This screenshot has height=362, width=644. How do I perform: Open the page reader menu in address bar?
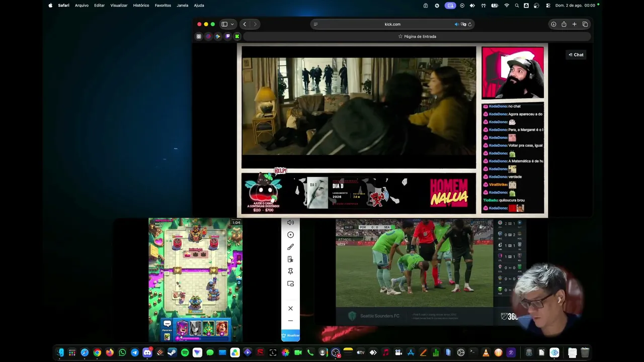click(x=315, y=24)
